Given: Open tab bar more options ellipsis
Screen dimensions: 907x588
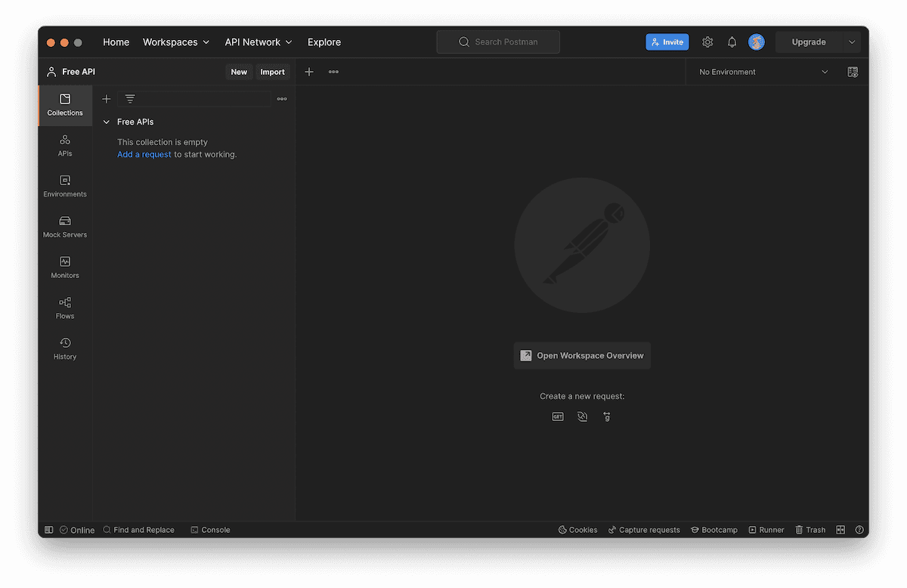Looking at the screenshot, I should [x=333, y=72].
